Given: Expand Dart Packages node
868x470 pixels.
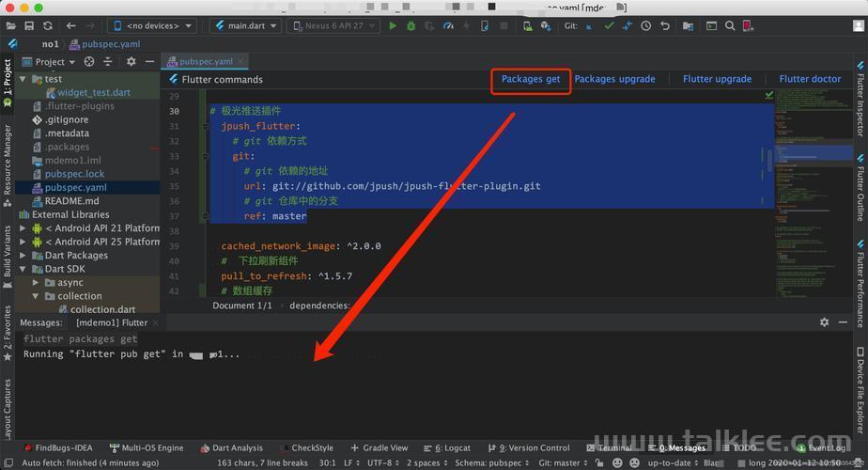Looking at the screenshot, I should (x=23, y=255).
